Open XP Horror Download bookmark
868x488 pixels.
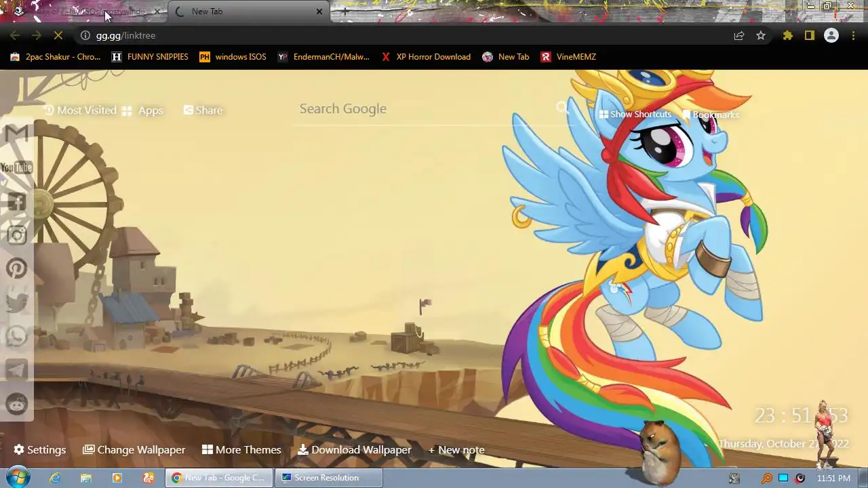tap(426, 57)
